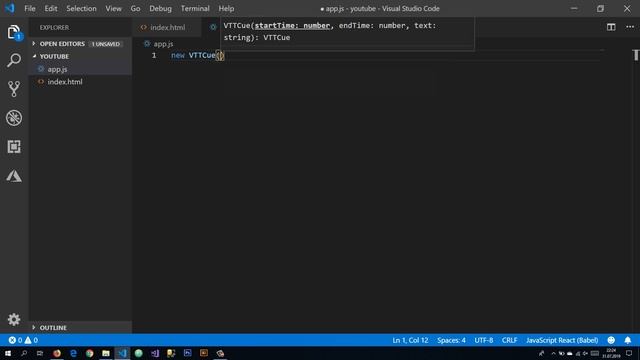Open the taskbar search icon

tap(24, 353)
